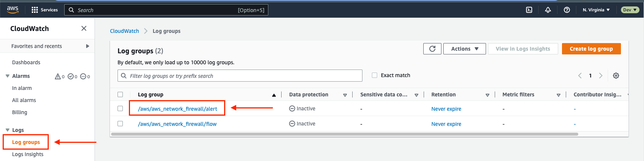Click the Log group column header
Image resolution: width=644 pixels, height=161 pixels.
pyautogui.click(x=150, y=94)
